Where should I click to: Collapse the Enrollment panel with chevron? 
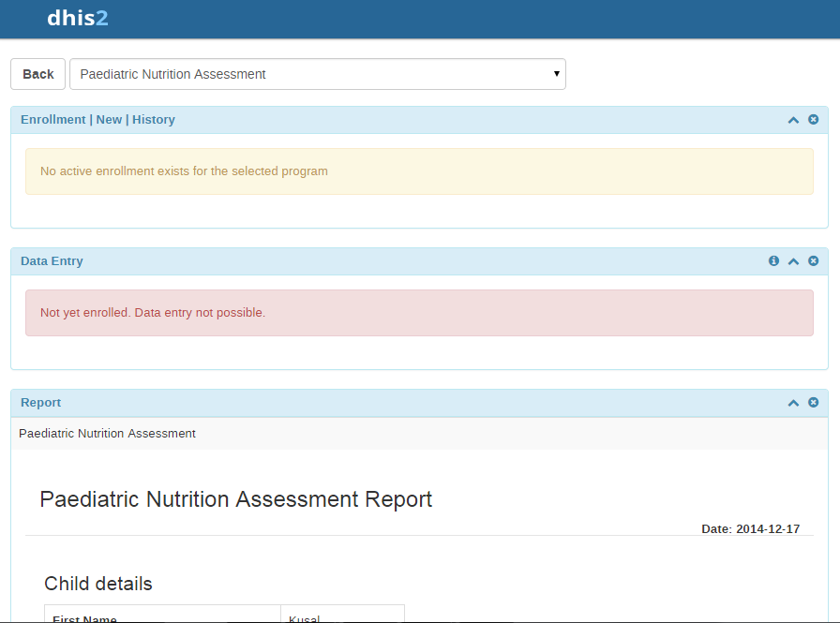[793, 120]
